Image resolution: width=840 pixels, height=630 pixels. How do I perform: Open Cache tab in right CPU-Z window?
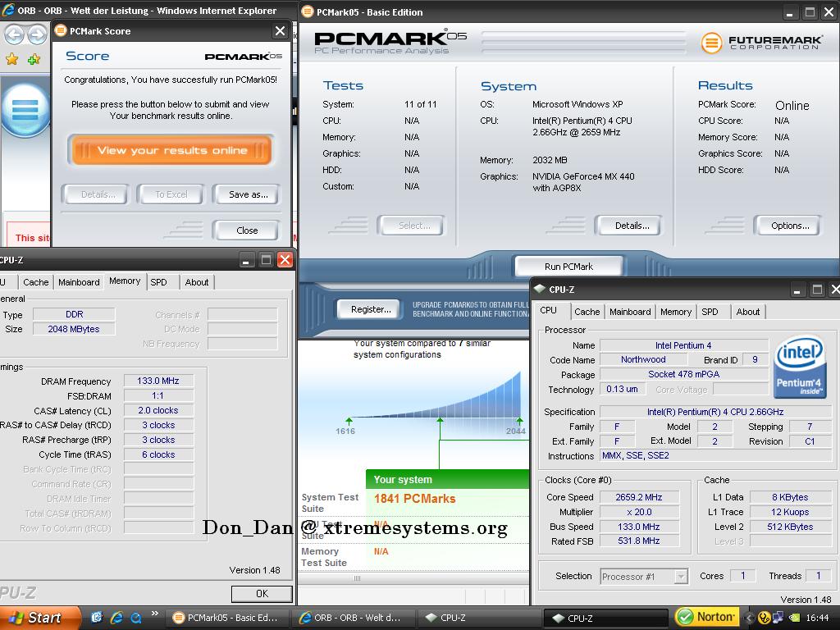point(587,312)
